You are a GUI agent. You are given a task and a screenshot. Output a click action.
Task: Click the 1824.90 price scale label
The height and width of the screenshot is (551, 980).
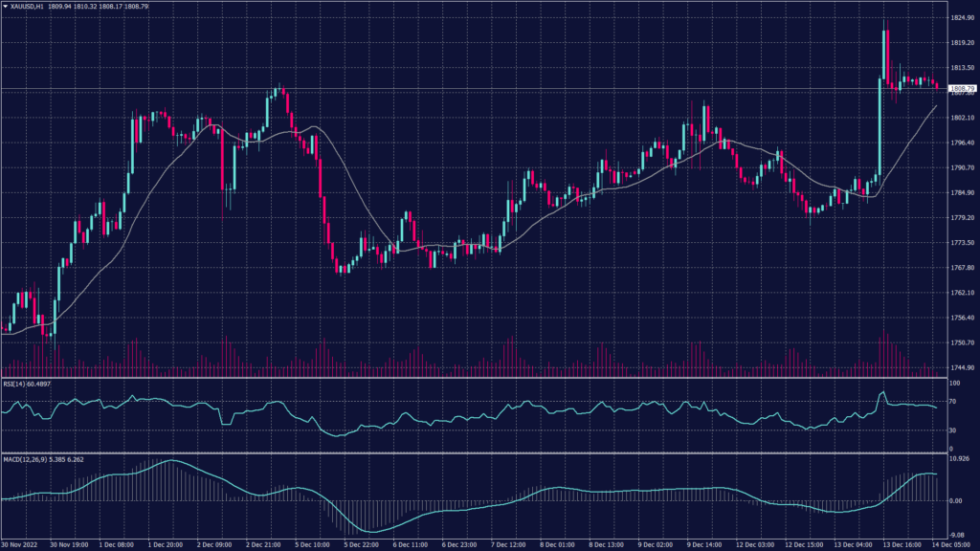tap(960, 19)
